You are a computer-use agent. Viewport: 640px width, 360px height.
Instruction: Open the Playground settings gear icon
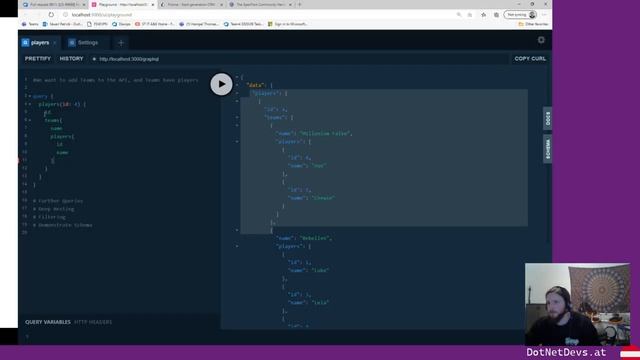point(541,40)
